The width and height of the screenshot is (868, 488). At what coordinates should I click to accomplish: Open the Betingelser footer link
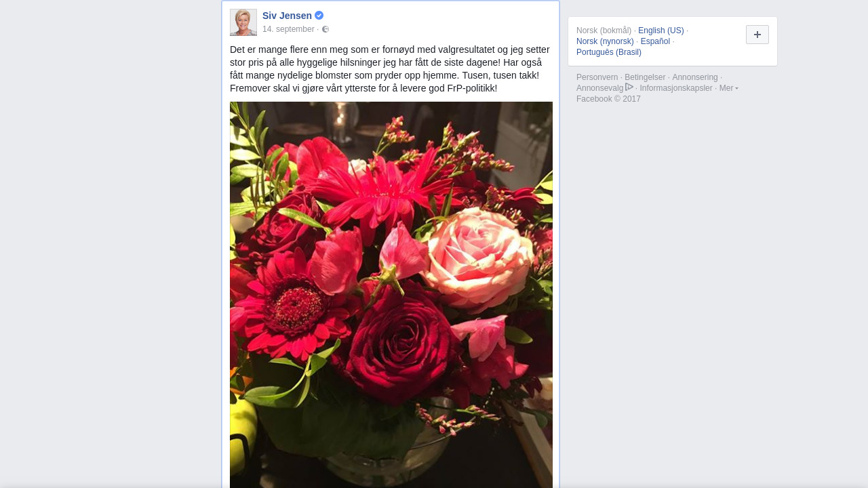[645, 77]
